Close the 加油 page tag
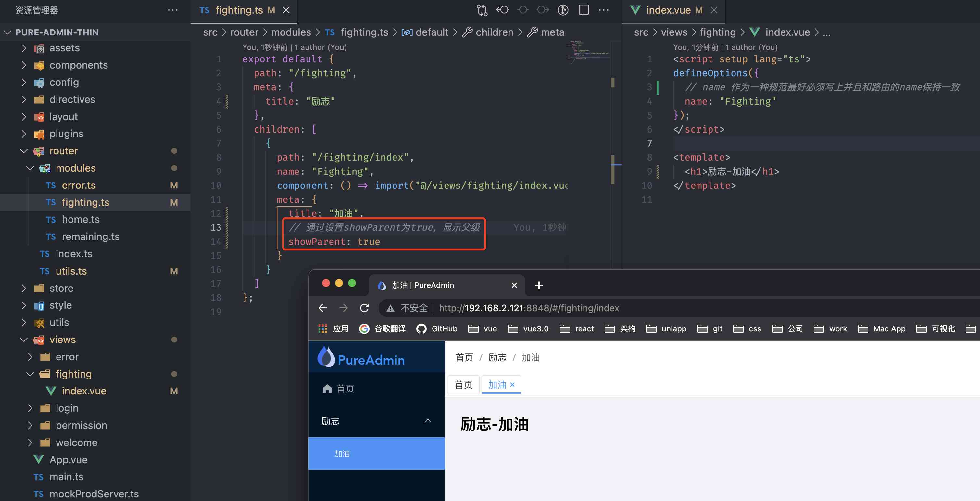This screenshot has height=501, width=980. 512,384
